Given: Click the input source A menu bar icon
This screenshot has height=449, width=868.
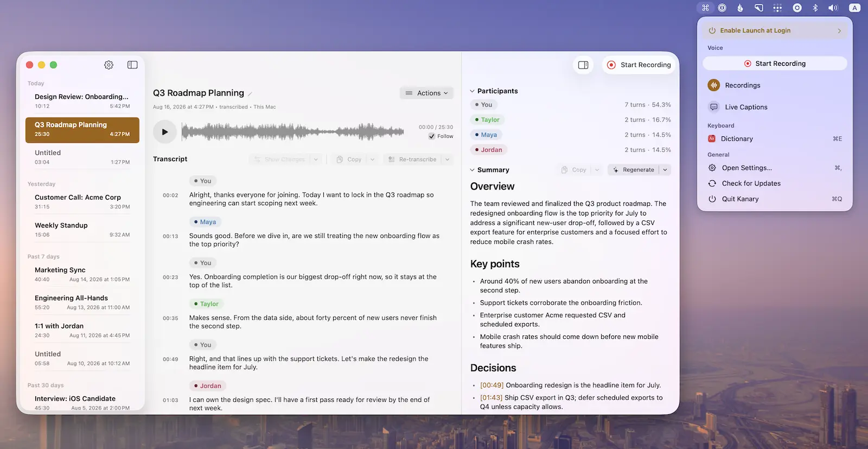Looking at the screenshot, I should [854, 8].
